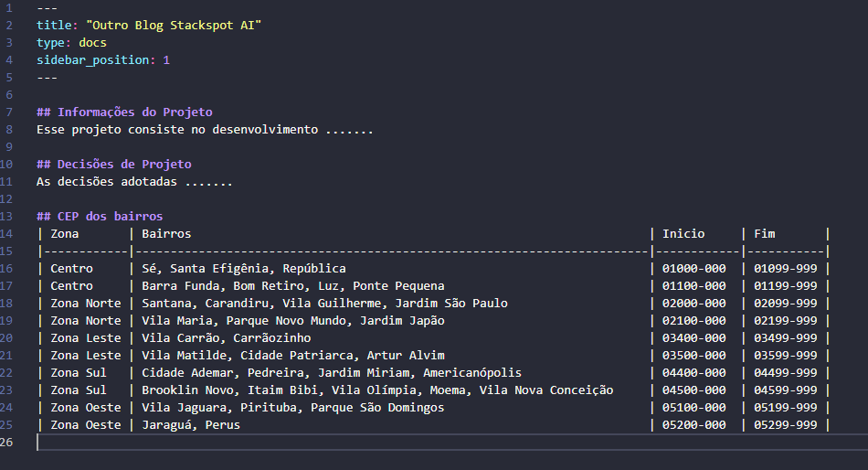Click the end CEP "01099-999"
Viewport: 868px width, 470px height.
[x=786, y=269]
